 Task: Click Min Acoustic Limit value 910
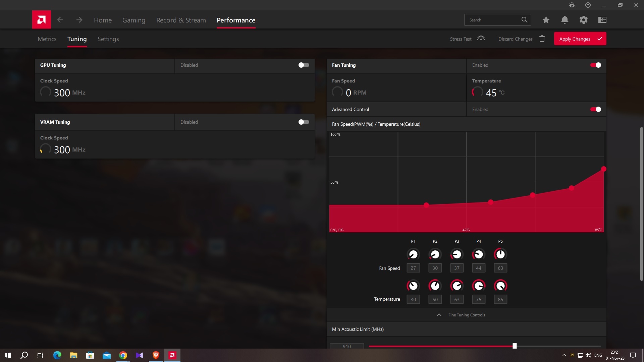tap(347, 346)
